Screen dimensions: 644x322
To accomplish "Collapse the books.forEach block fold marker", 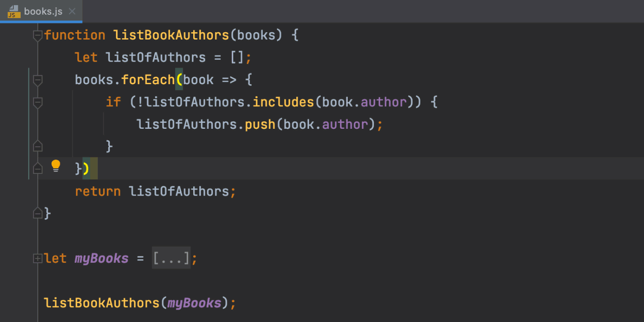I will [38, 80].
